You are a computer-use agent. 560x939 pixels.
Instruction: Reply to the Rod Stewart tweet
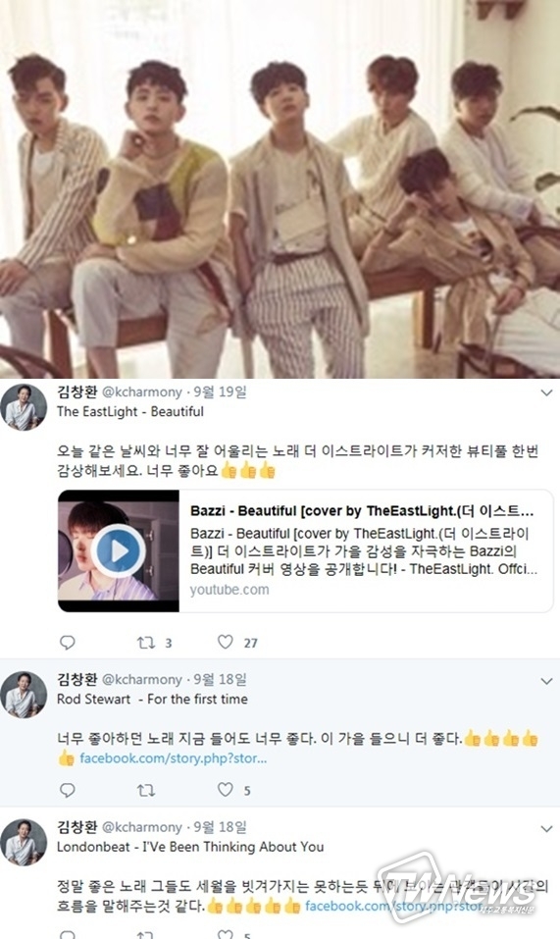point(68,790)
